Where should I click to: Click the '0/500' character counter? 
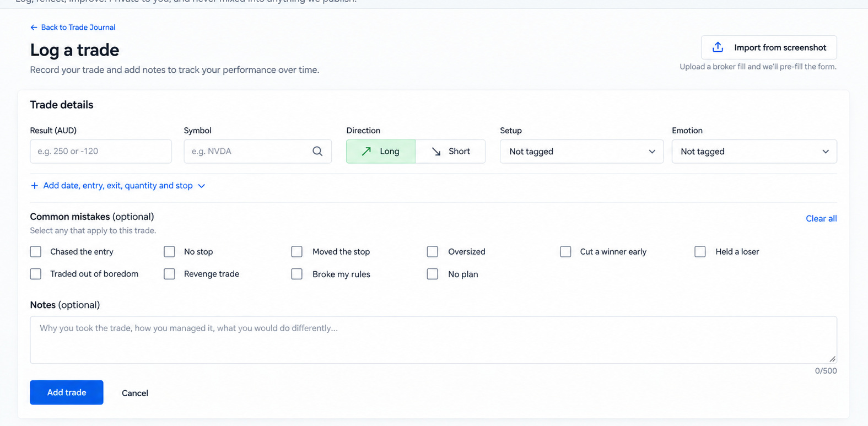[826, 371]
